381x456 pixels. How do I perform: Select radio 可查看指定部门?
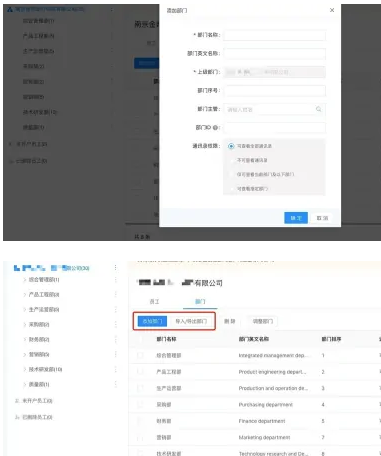tap(231, 189)
